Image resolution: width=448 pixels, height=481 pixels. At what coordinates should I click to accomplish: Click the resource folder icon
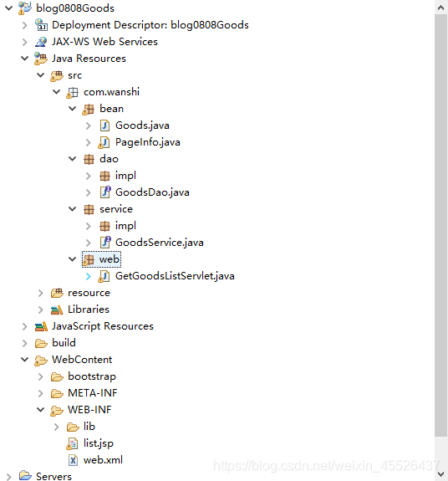pos(57,293)
